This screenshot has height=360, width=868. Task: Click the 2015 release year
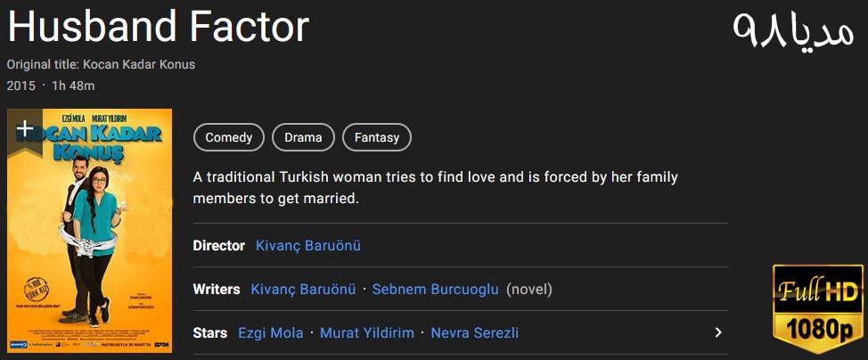click(20, 86)
